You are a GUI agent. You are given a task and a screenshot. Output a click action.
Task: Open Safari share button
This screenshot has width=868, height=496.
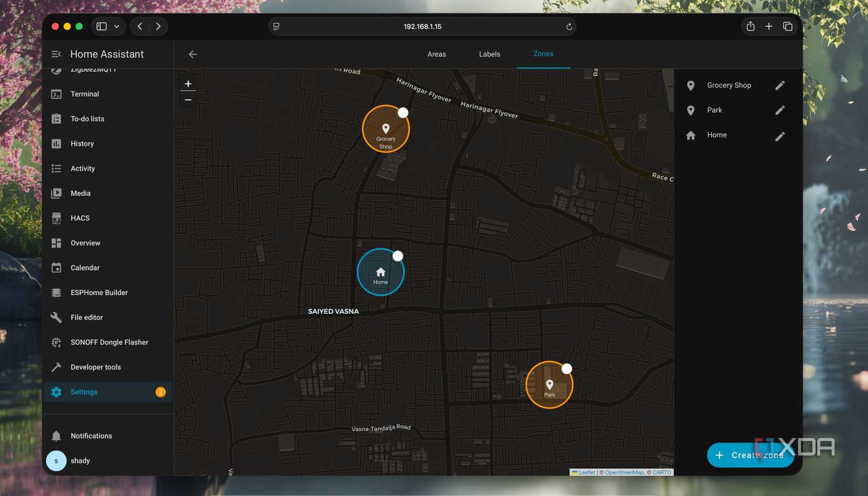coord(750,26)
